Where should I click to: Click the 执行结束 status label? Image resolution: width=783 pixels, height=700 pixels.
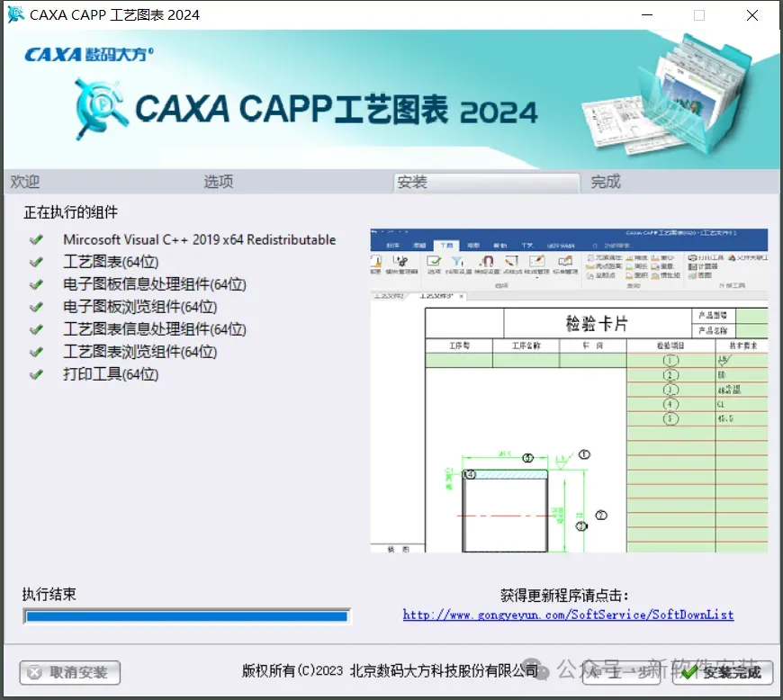pyautogui.click(x=49, y=594)
